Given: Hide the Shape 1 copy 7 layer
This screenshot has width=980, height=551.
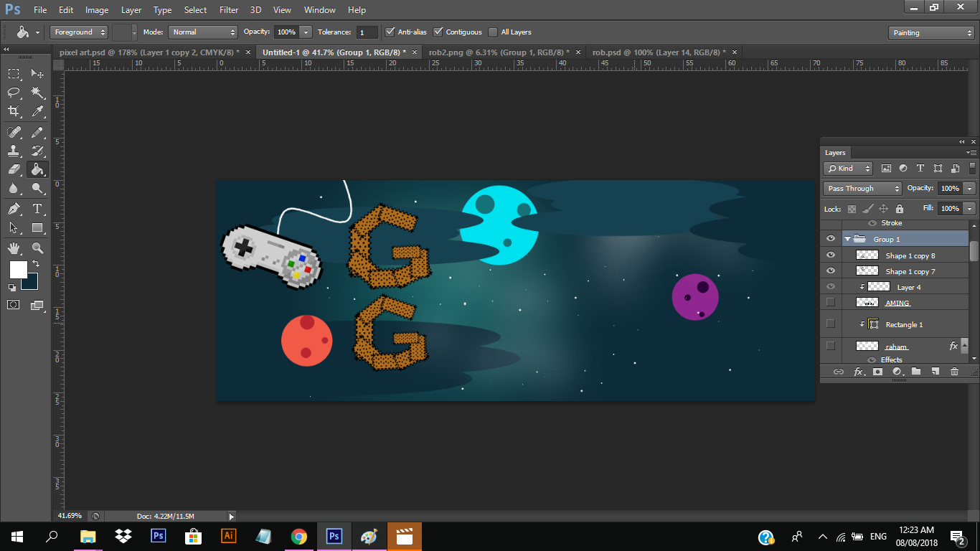Looking at the screenshot, I should [831, 271].
